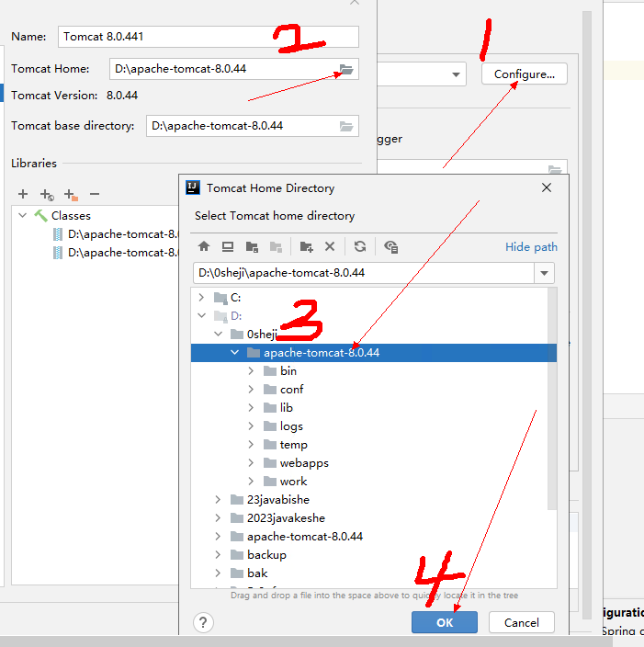Select the C: drive in the tree
This screenshot has width=644, height=647.
click(235, 297)
